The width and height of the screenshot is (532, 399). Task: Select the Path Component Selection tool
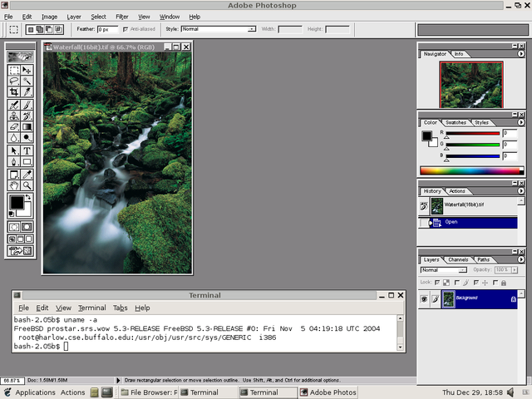pos(14,150)
